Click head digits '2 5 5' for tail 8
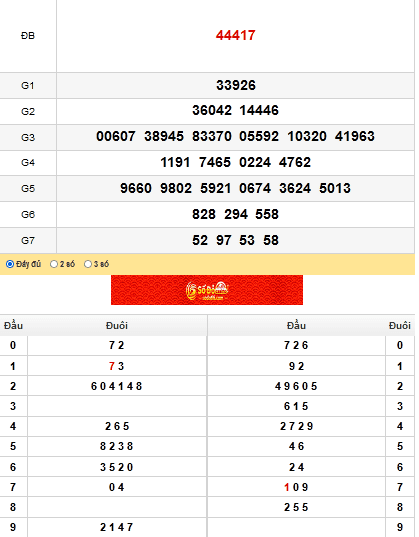This screenshot has width=419, height=537. 296,507
